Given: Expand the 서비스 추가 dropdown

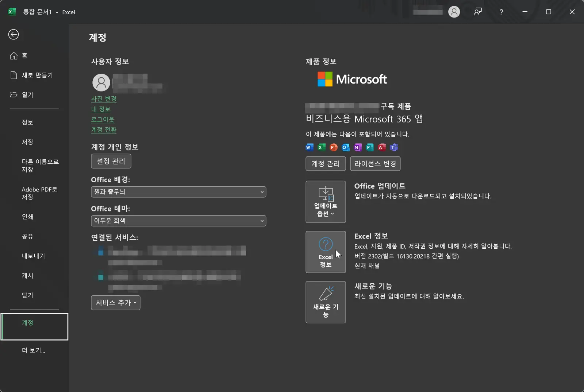Looking at the screenshot, I should coord(116,303).
